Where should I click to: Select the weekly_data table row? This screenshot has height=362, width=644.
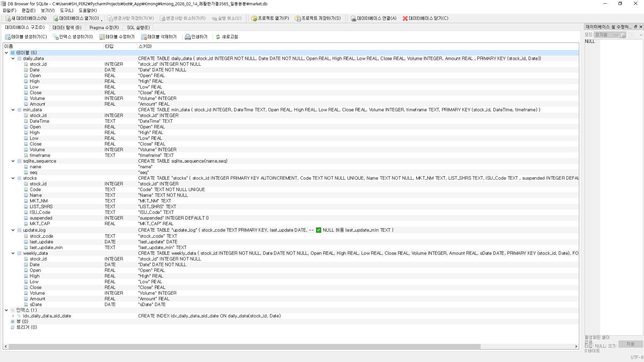pos(36,253)
